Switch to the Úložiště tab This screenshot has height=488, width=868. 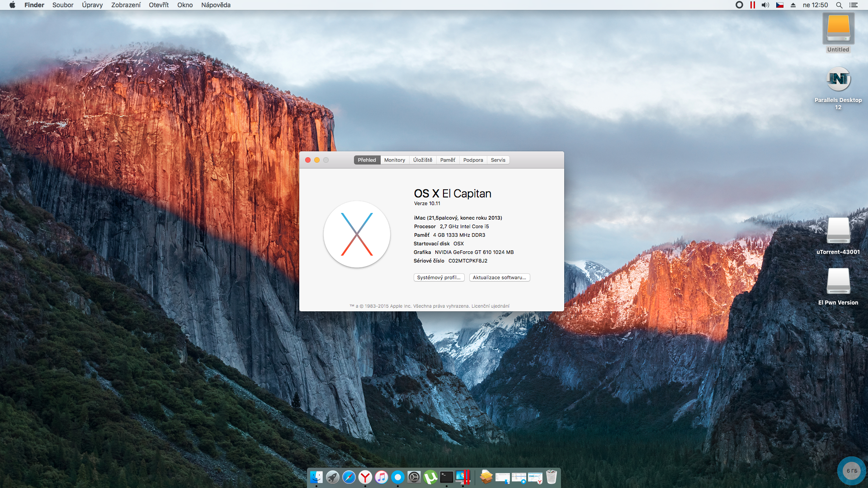(x=423, y=160)
